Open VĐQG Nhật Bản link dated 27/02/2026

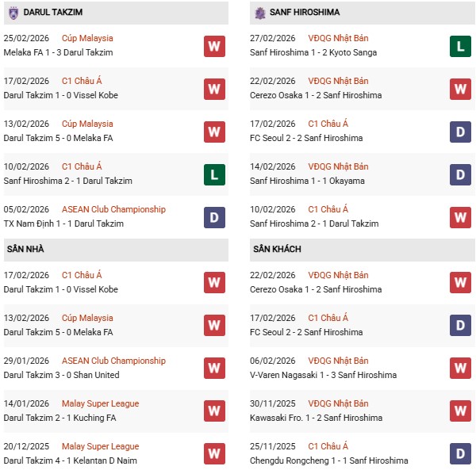tap(339, 38)
